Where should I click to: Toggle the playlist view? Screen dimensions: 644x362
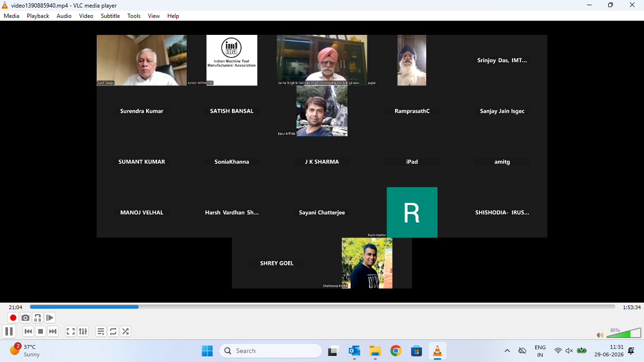click(x=101, y=331)
